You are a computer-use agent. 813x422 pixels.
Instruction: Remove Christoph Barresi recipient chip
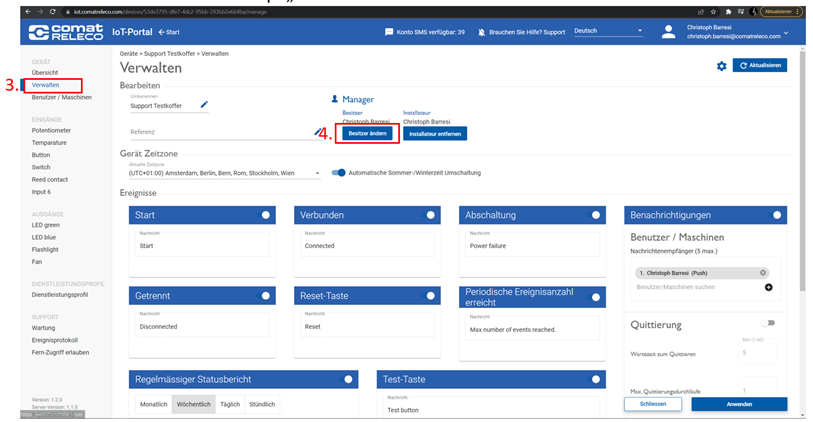763,272
